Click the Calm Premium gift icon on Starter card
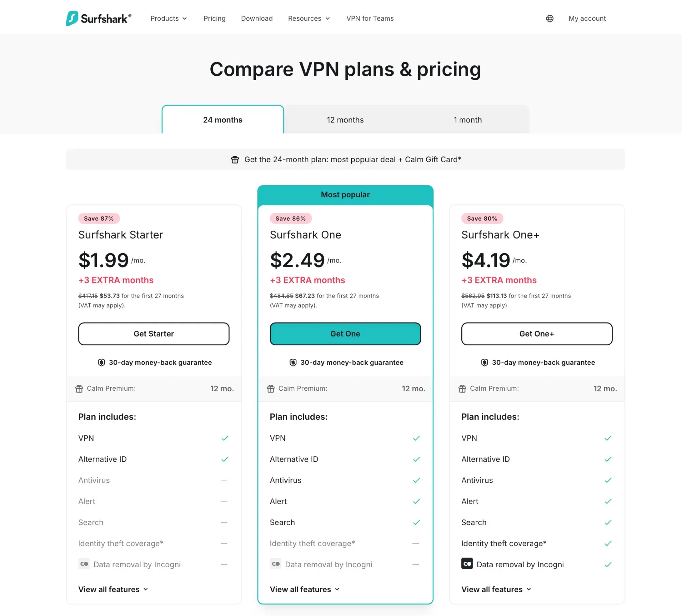Screen dimensions: 682x616 [79, 388]
